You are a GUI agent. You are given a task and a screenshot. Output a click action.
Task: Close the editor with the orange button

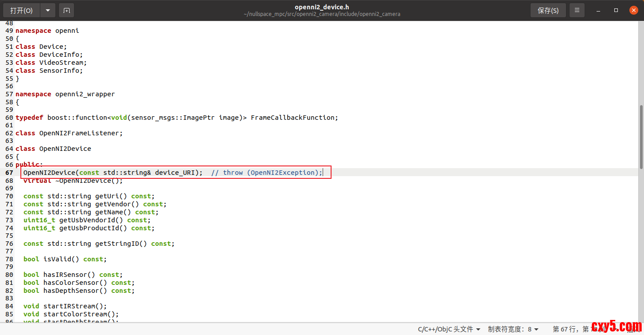633,10
